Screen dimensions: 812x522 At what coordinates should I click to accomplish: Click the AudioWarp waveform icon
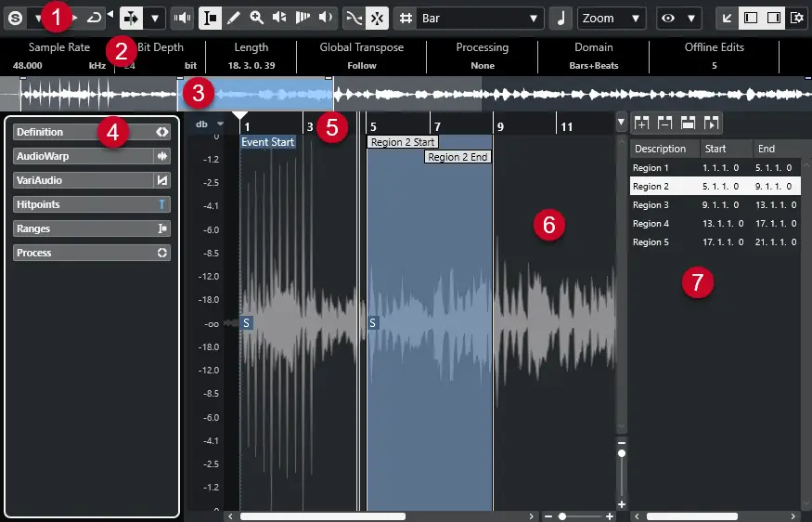coord(162,156)
